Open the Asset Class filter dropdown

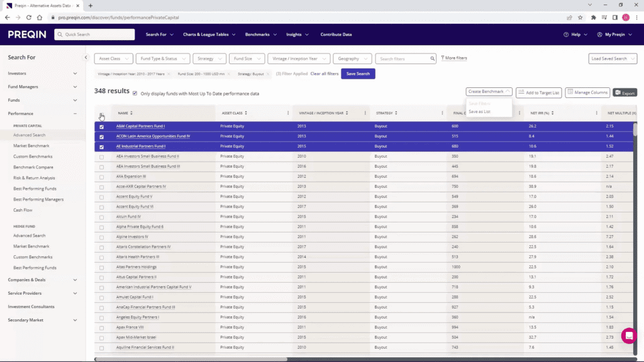[x=113, y=57]
